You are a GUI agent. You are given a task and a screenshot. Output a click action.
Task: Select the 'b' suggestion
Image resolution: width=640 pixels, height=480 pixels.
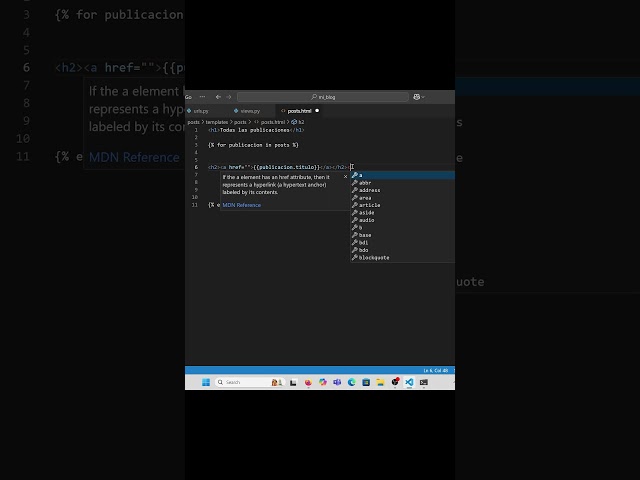(402, 227)
